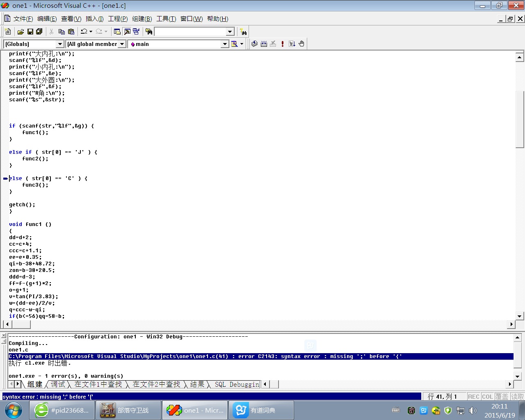
Task: Click the output pane scroll down arrow
Action: [517, 376]
